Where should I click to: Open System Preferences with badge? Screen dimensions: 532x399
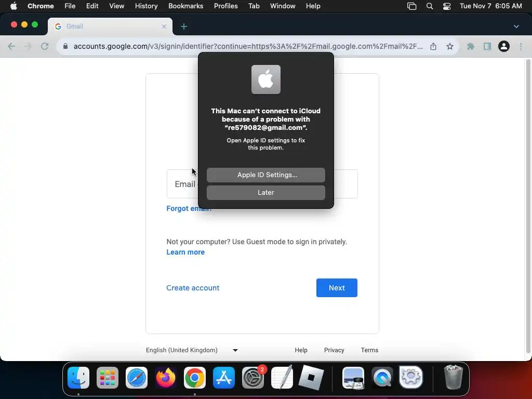pos(253,378)
